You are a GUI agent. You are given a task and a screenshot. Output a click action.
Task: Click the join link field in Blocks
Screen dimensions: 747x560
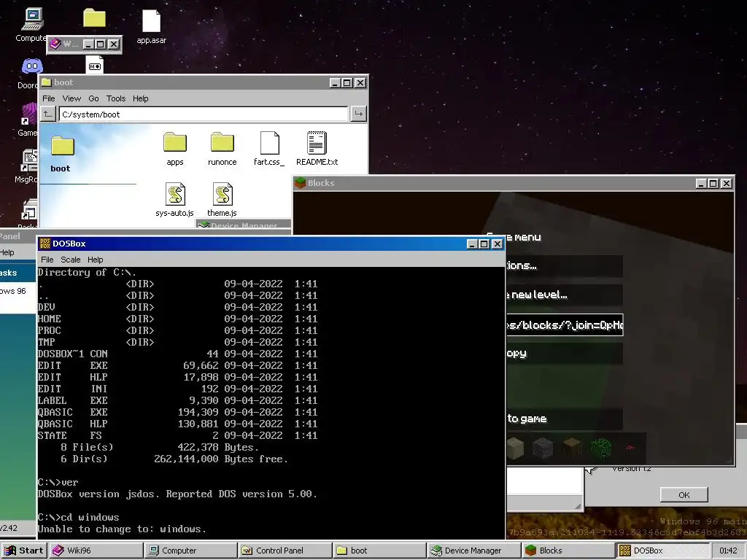(x=564, y=324)
